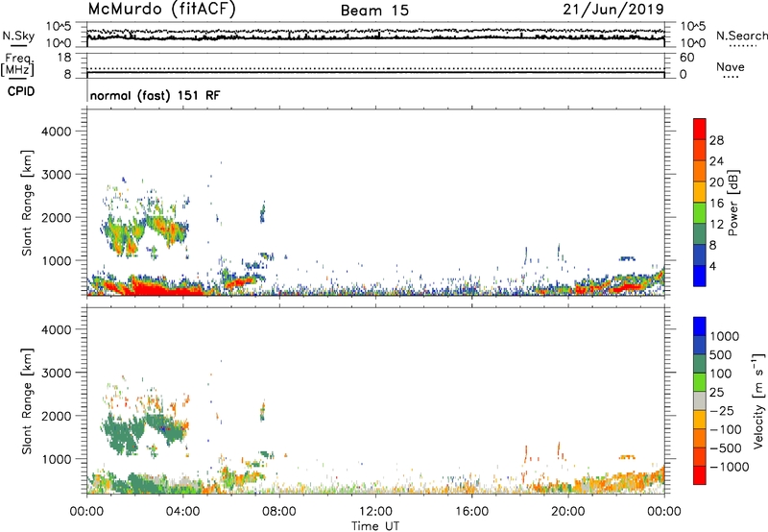Click the 21/Jun/2019 date text
This screenshot has height=532, width=768.
613,9
